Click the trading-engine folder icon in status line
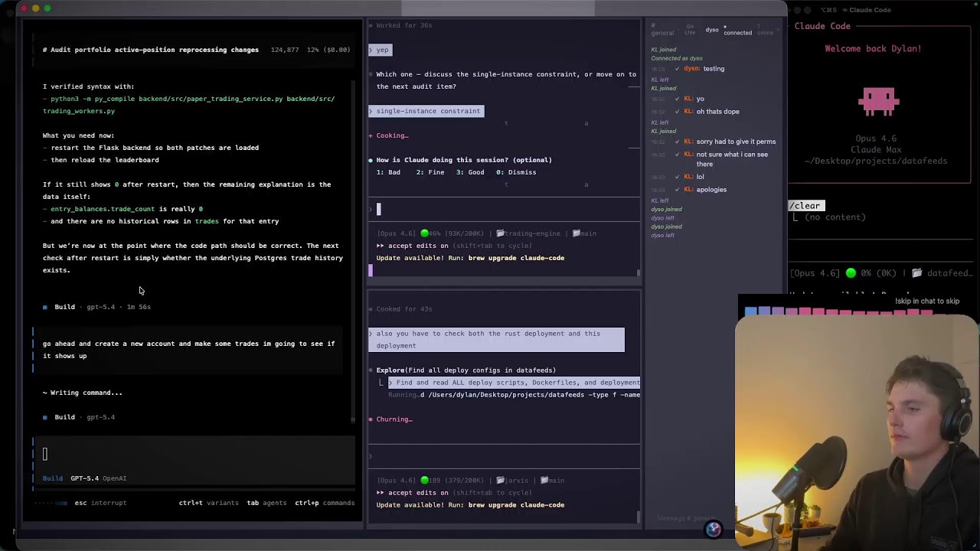 pyautogui.click(x=500, y=233)
